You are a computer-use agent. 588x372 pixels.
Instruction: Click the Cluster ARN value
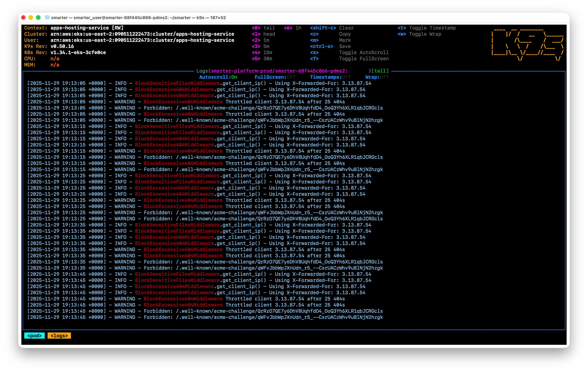142,34
